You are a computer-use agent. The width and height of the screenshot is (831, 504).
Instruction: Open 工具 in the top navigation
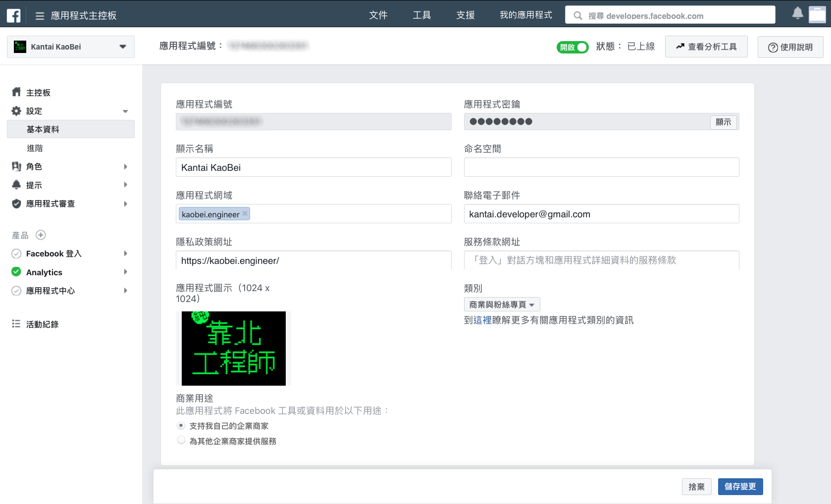[421, 15]
